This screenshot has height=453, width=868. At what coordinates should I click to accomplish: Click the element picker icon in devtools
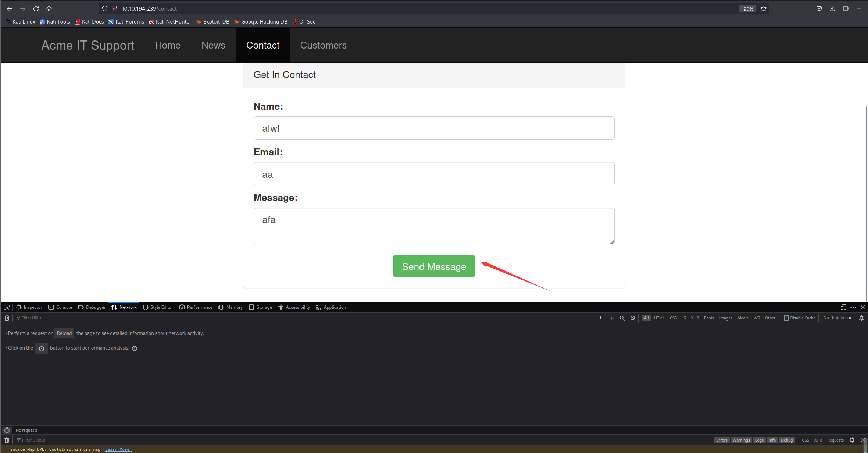click(x=7, y=307)
